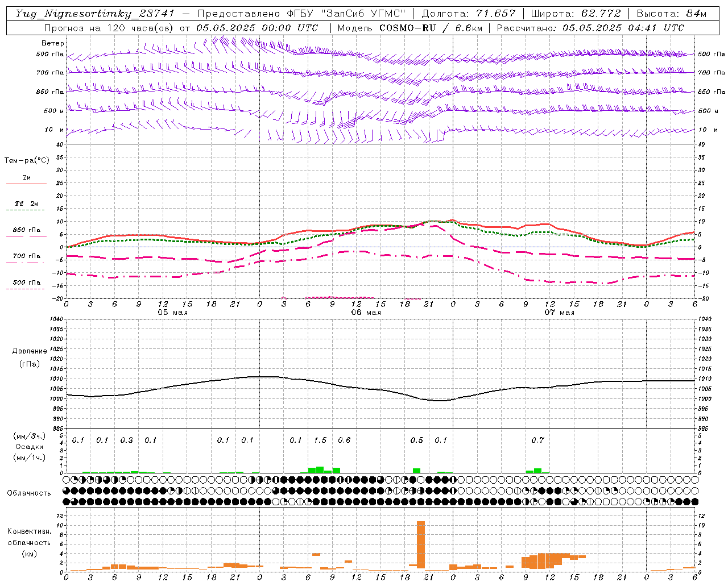Click the red '2м' legend line

point(26,184)
